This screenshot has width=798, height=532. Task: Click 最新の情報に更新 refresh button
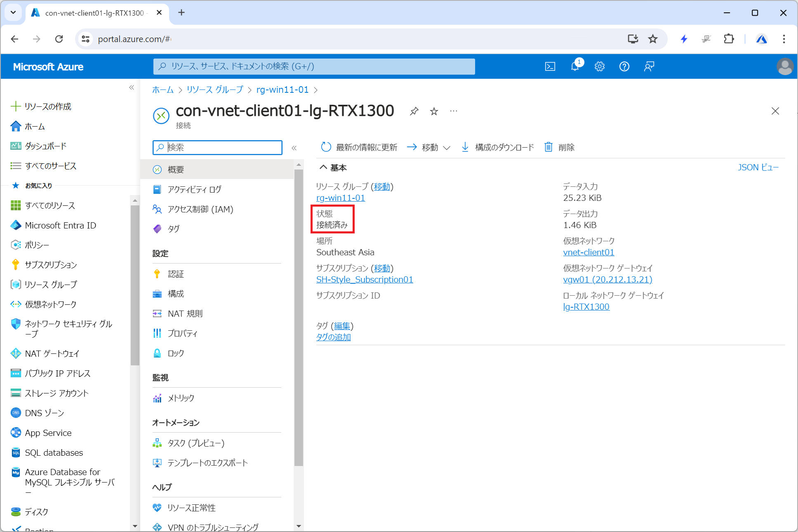point(359,147)
